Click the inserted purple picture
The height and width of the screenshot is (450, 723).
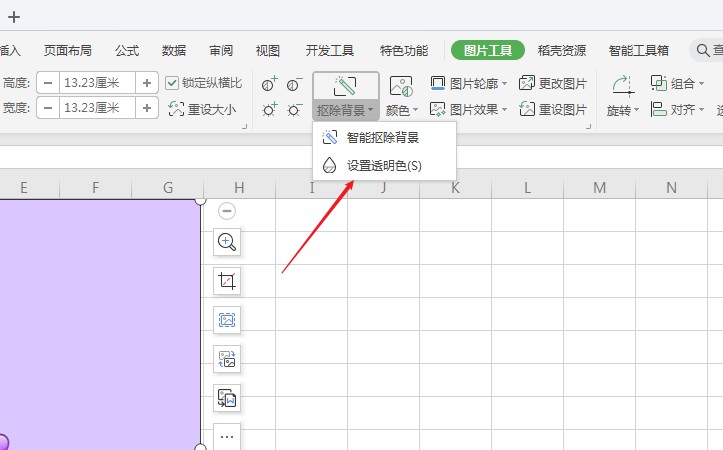(100, 325)
